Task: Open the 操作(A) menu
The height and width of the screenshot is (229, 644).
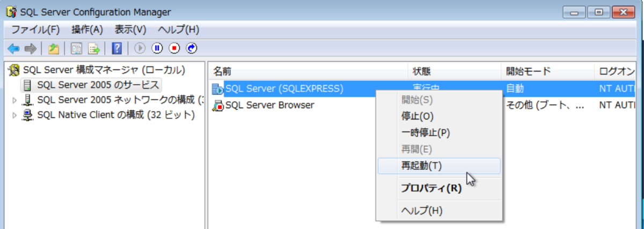Action: tap(87, 29)
